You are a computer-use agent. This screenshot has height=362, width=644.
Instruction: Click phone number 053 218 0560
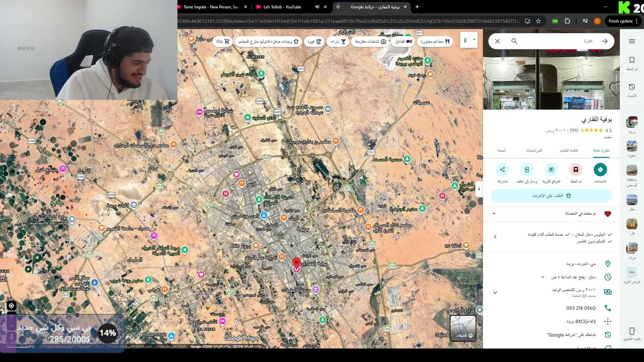point(581,308)
